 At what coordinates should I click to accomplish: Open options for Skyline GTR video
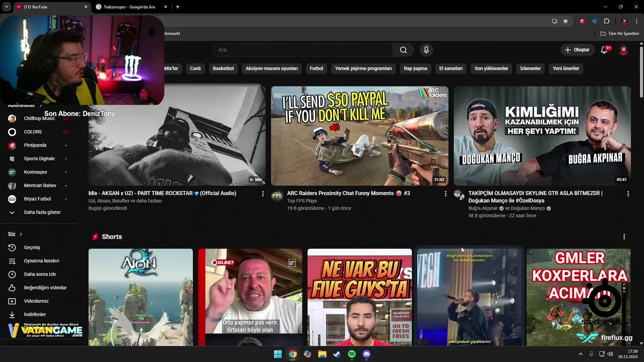(x=628, y=194)
